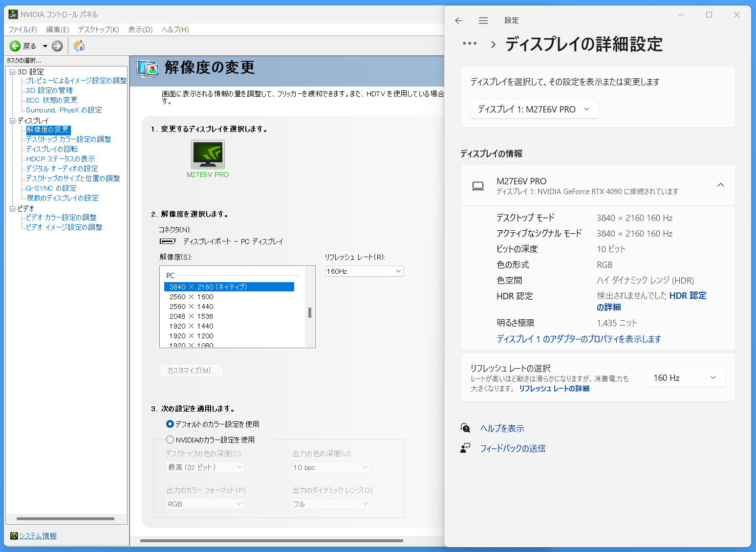The image size is (756, 552).
Task: Click the NVIDIA Control Panel title icon
Action: click(13, 14)
